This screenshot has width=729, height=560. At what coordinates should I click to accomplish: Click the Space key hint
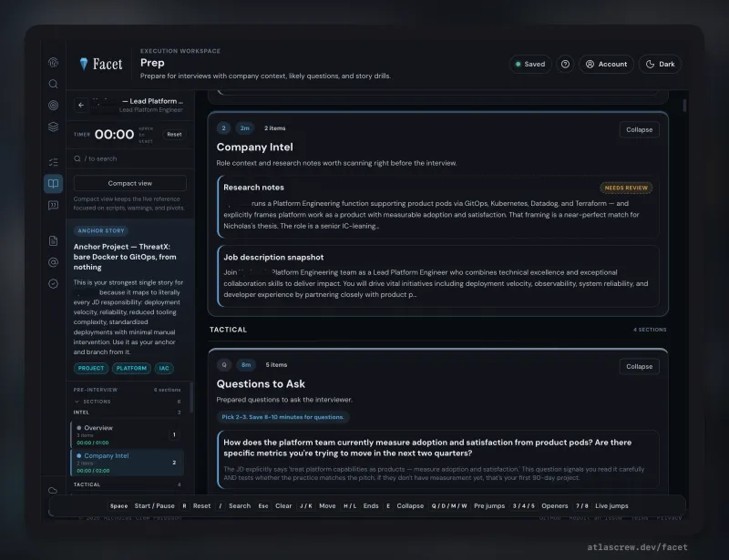point(118,505)
